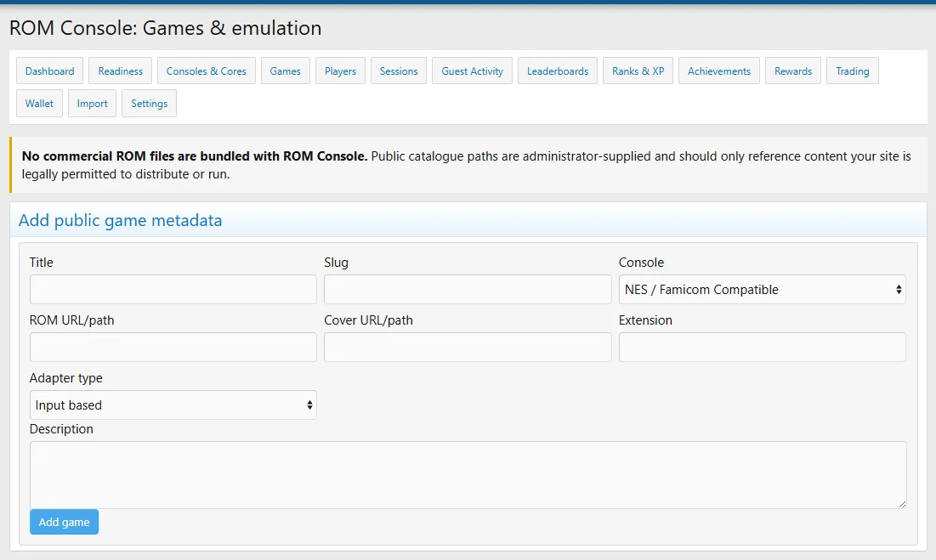The height and width of the screenshot is (560, 936).
Task: Click the 'Add public game metadata' heading
Action: pyautogui.click(x=120, y=220)
